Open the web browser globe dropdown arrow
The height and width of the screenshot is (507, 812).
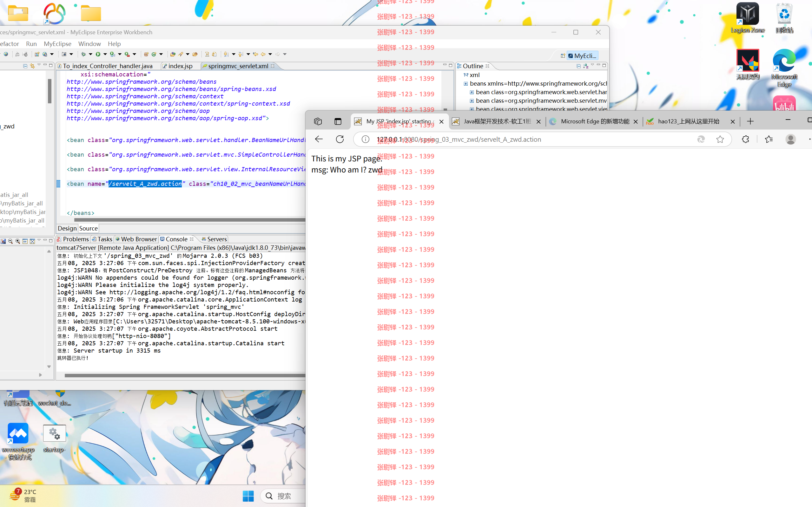pyautogui.click(x=52, y=54)
